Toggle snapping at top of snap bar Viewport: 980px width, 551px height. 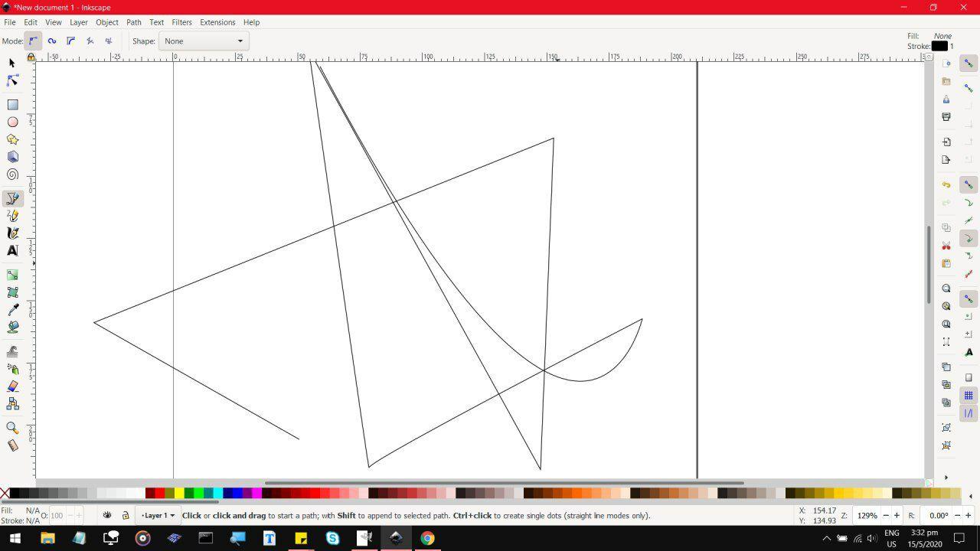tap(969, 64)
